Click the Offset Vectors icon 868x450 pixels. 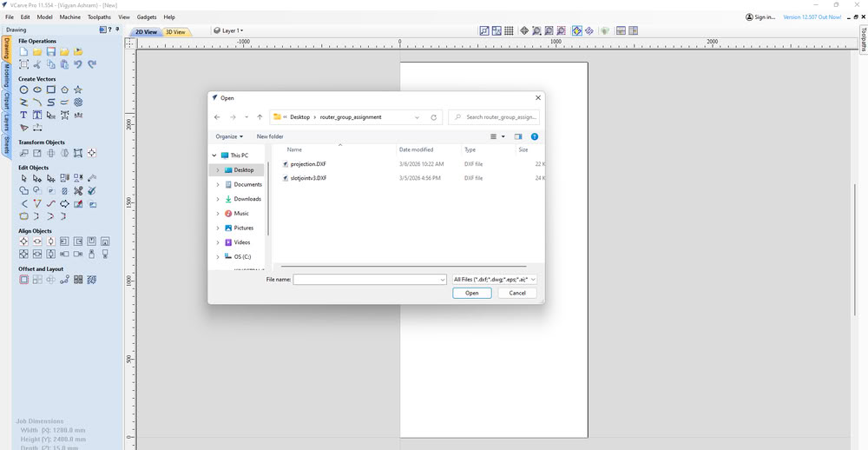[23, 280]
